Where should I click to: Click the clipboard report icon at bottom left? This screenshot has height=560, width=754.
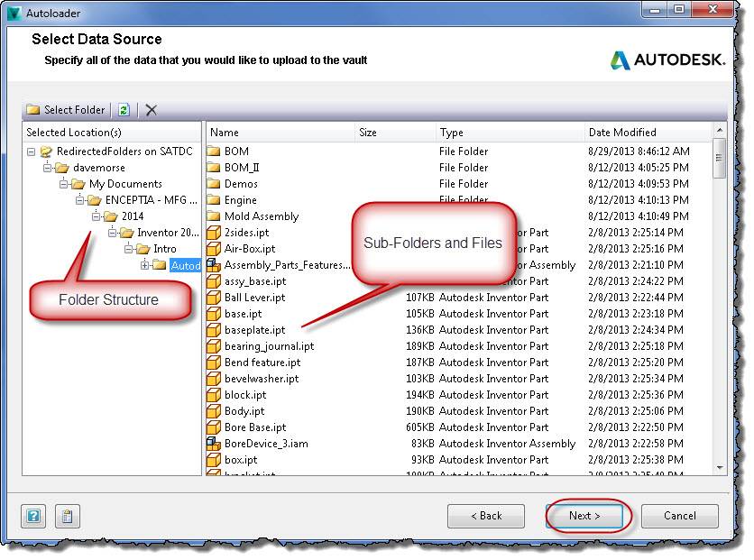(67, 517)
